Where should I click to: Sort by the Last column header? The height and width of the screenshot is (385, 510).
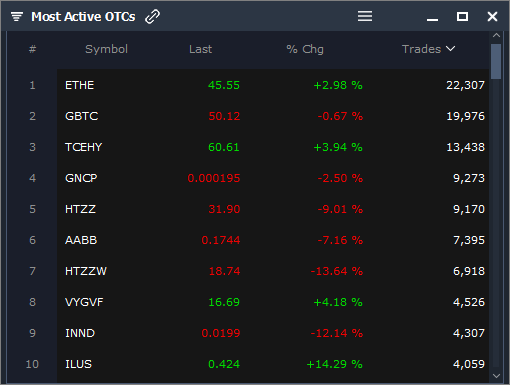(200, 49)
